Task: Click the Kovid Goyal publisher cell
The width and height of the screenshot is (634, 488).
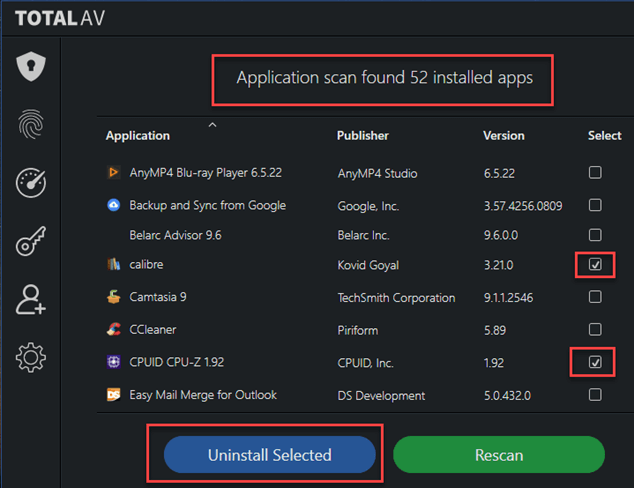Action: click(368, 265)
